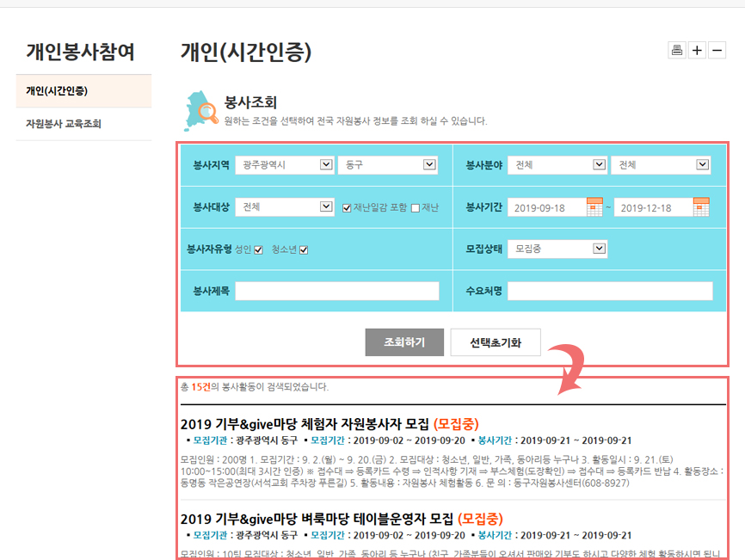Click the minus zoom-out icon
Viewport: 745px width, 560px height.
click(717, 50)
